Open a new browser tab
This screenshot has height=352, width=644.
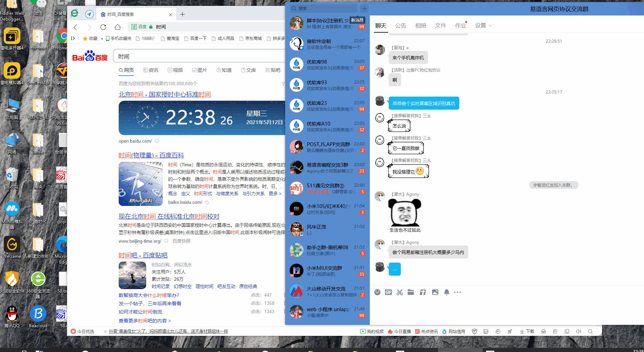point(182,14)
